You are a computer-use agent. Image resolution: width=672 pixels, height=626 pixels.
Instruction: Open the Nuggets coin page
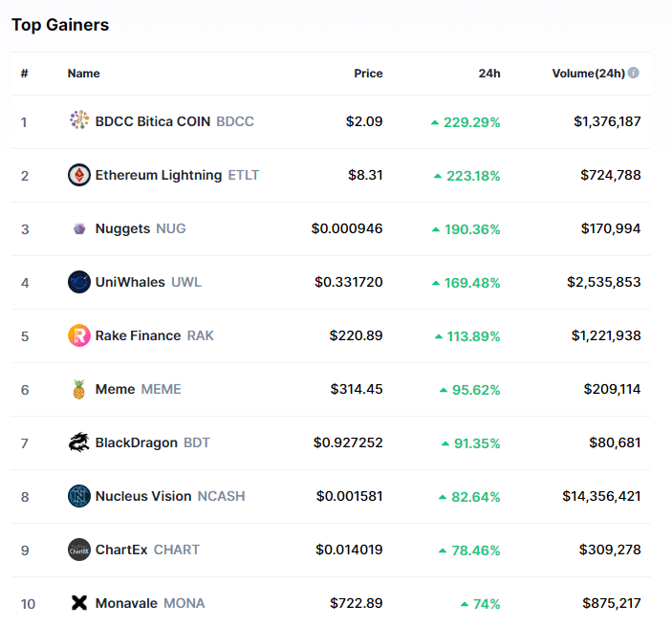(122, 228)
